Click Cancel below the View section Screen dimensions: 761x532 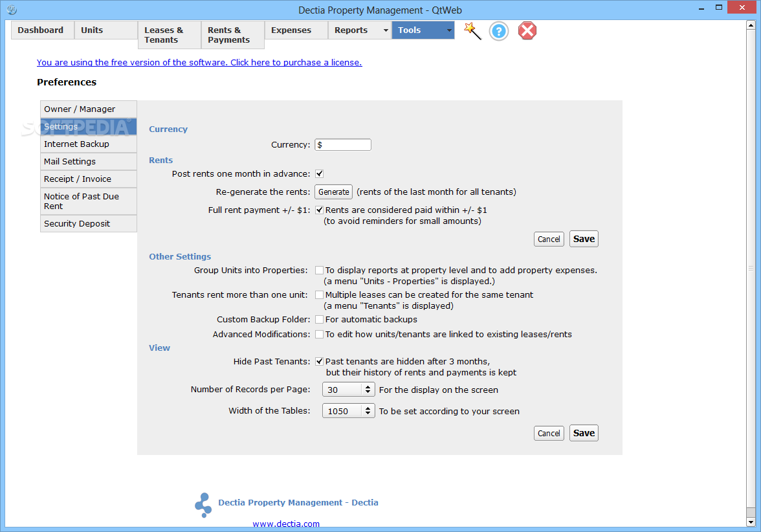tap(549, 434)
